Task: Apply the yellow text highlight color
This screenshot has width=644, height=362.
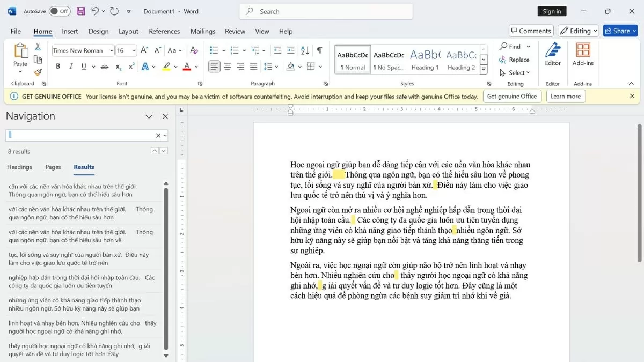Action: pos(166,67)
